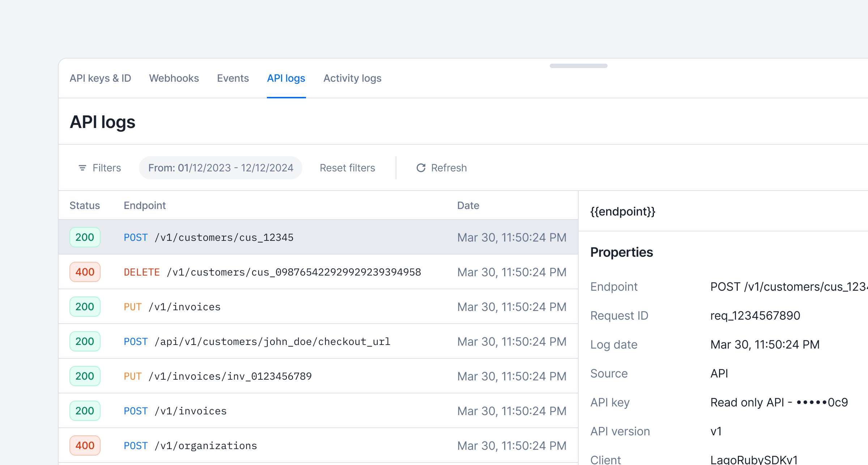
Task: Open the Activity logs tab
Action: [x=352, y=78]
